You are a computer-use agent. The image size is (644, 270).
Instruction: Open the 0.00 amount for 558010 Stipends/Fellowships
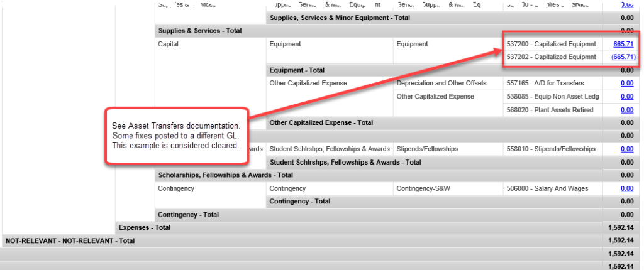pyautogui.click(x=626, y=149)
